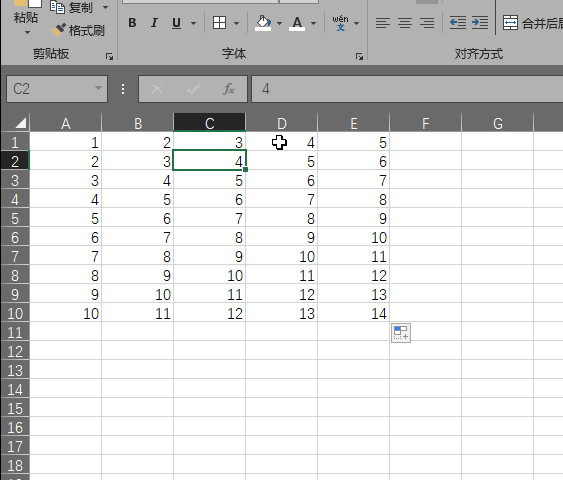Select column E header
The image size is (563, 480).
[x=354, y=123]
